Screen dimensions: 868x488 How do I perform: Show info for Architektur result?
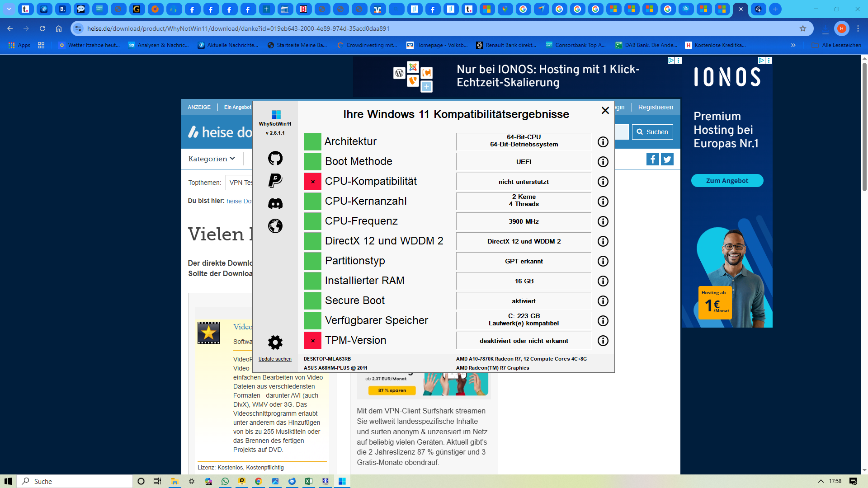[603, 142]
